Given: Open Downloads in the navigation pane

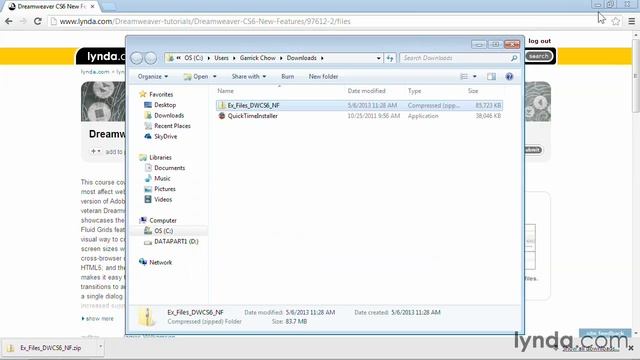Looking at the screenshot, I should (169, 116).
